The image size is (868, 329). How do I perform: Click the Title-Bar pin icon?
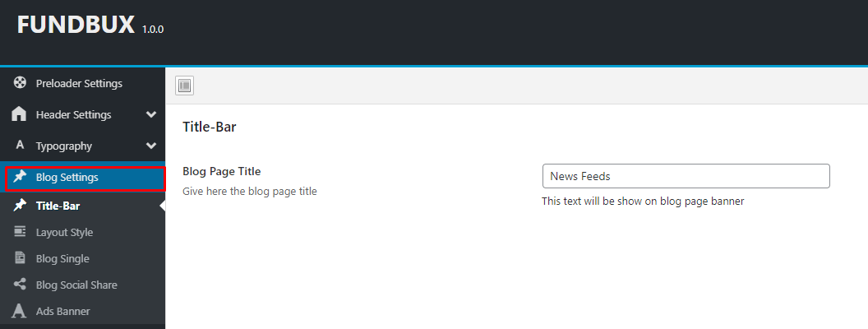20,206
